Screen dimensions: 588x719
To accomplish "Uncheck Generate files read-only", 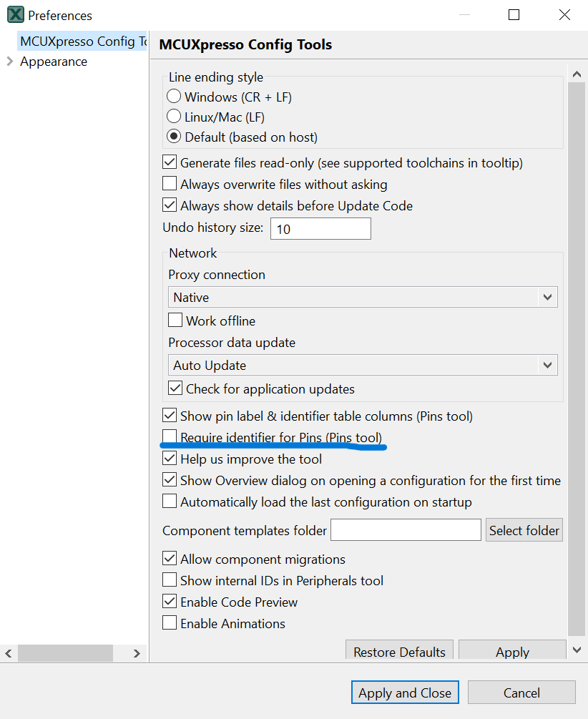I will tap(170, 162).
